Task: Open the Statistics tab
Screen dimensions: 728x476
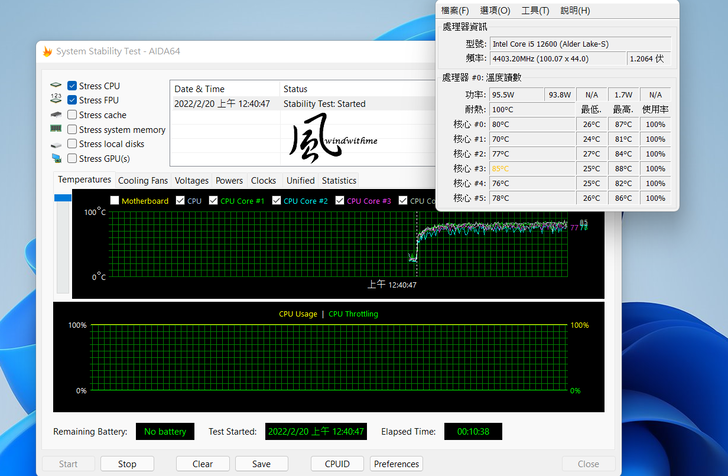Action: [339, 181]
